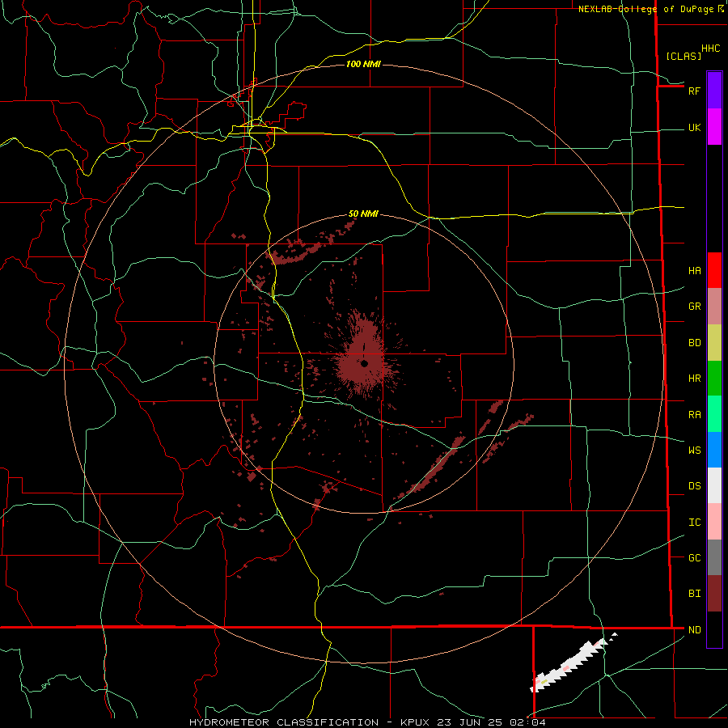Click the "GC" legend label
Viewport: 728px width, 728px height.
(x=694, y=557)
